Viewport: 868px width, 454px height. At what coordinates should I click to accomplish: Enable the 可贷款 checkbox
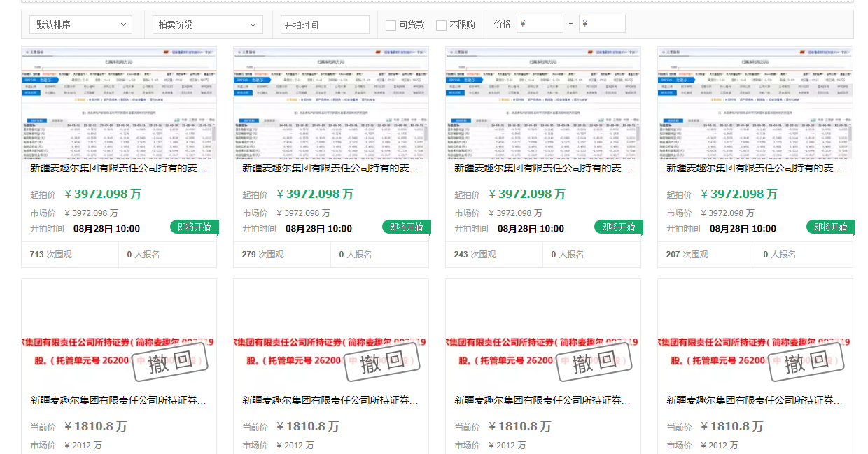[391, 25]
